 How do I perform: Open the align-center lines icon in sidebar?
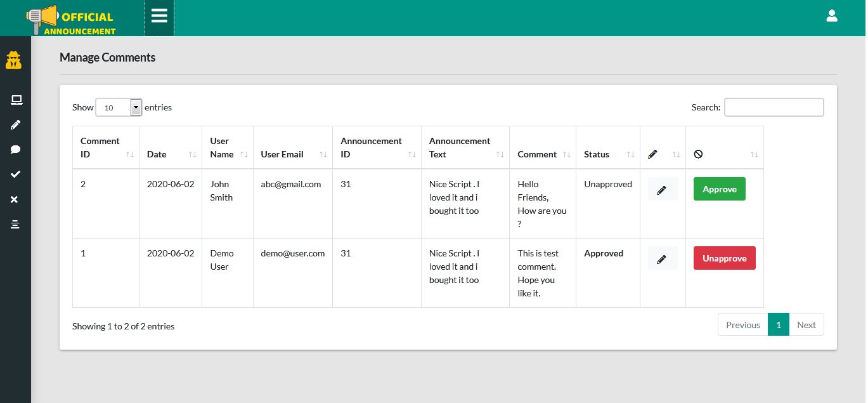point(16,225)
